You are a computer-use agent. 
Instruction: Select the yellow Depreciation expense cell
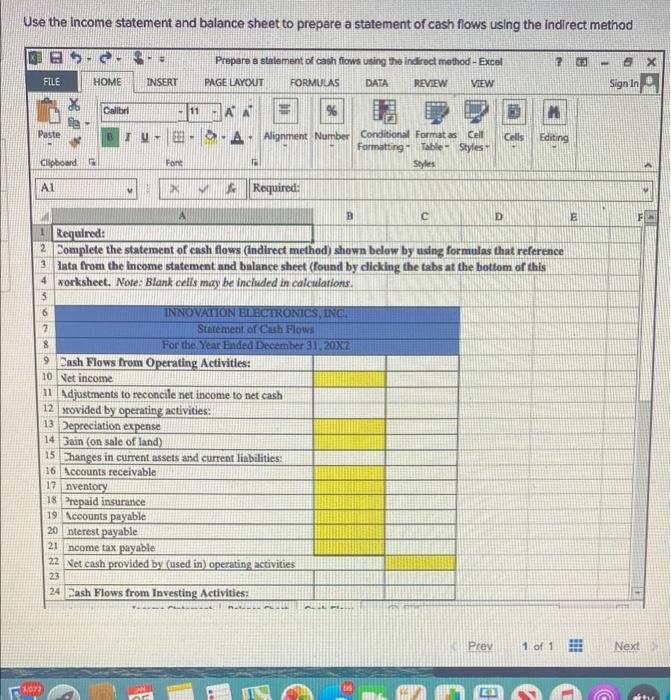349,426
